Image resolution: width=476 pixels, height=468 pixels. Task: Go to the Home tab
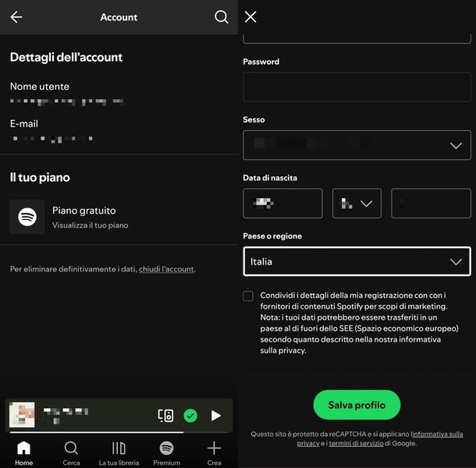(23, 453)
